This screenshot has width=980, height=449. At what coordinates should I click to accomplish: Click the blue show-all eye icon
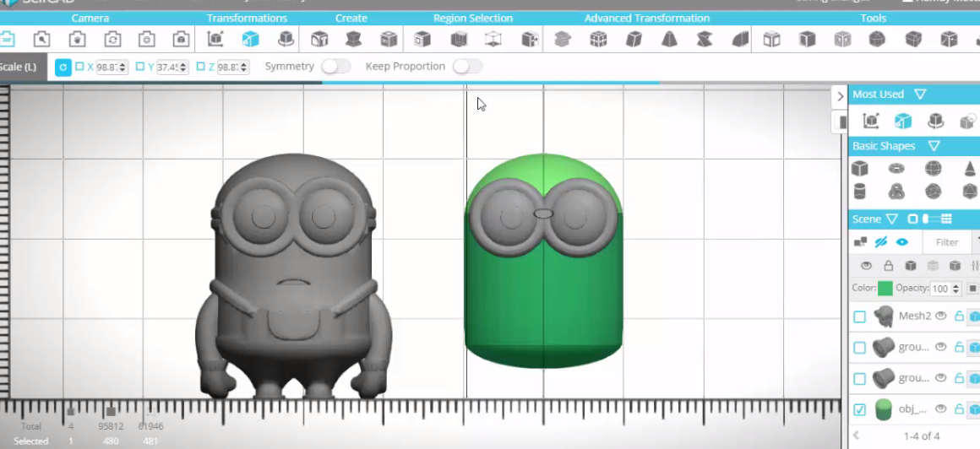(x=902, y=242)
